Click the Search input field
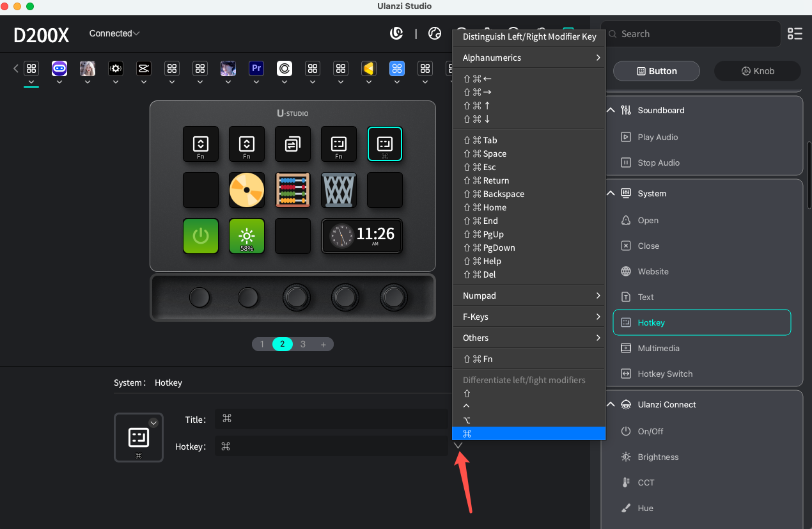 691,34
